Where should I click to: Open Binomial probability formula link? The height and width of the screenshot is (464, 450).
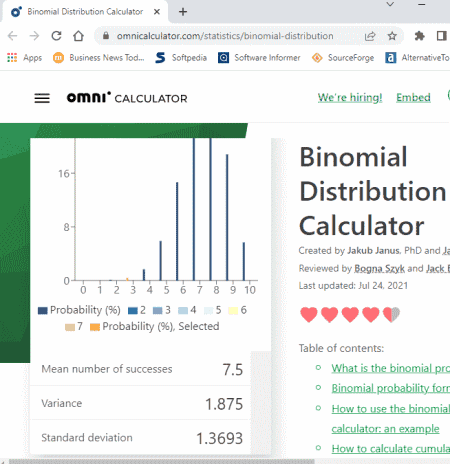(x=391, y=388)
